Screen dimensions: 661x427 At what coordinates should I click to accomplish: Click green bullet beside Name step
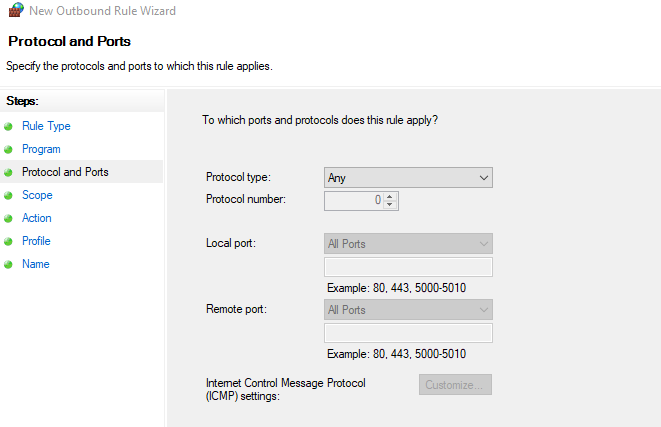[9, 265]
